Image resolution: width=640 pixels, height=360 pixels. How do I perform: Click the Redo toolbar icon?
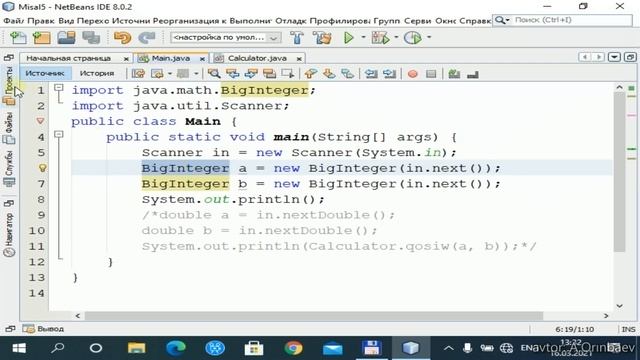click(147, 38)
